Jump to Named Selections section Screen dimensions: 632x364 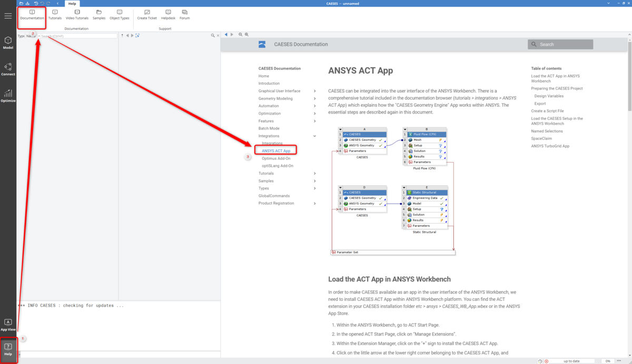(x=547, y=131)
